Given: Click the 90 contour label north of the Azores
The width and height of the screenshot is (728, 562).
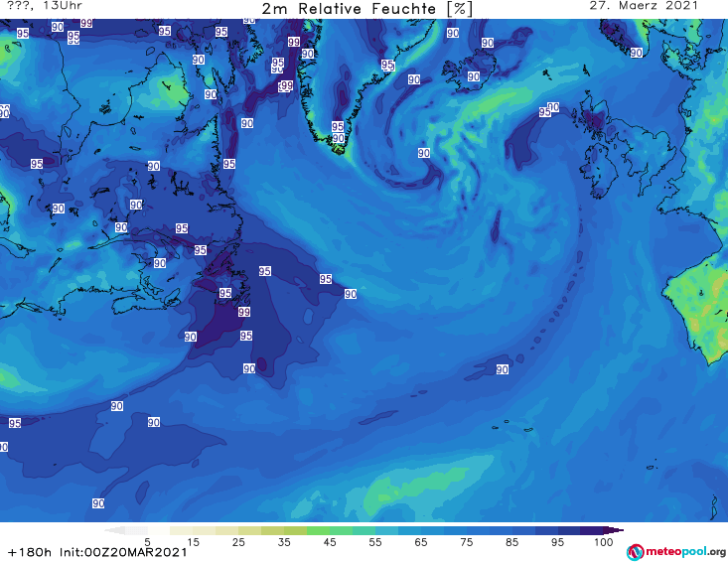Looking at the screenshot, I should [x=502, y=369].
